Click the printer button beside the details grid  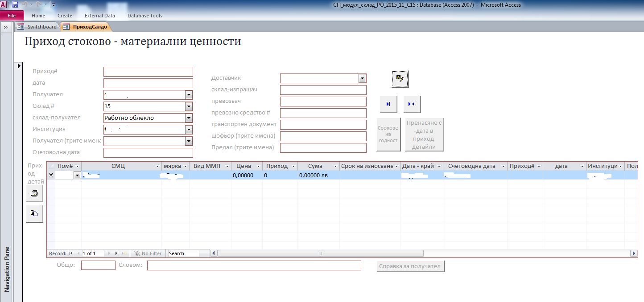click(34, 194)
